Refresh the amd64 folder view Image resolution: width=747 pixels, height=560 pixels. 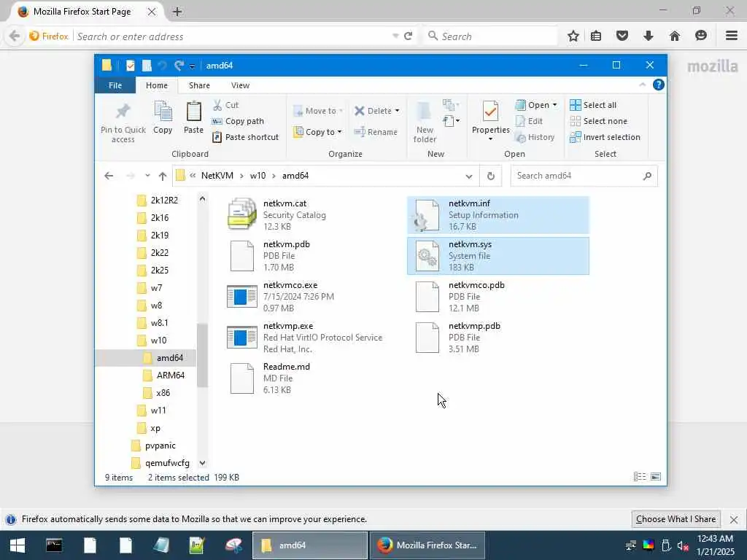click(491, 176)
